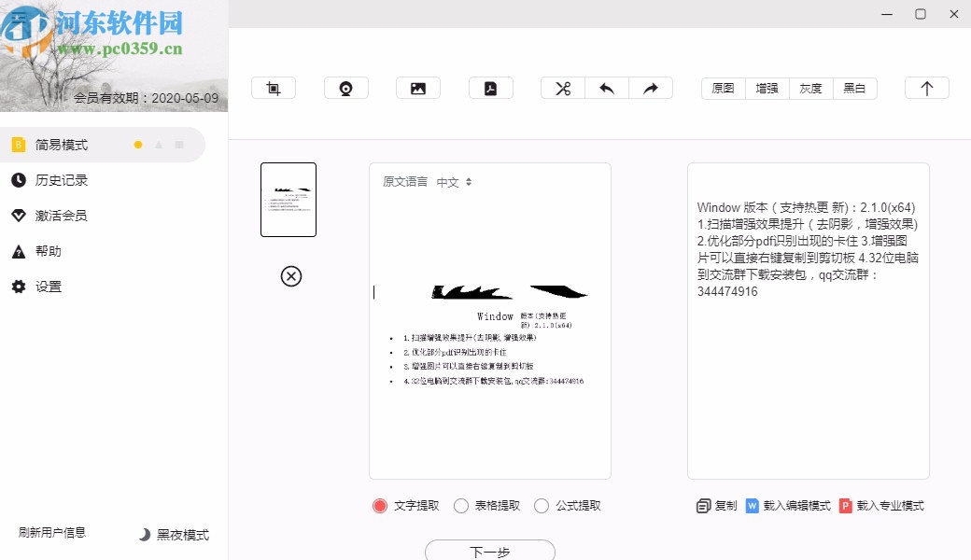Viewport: 971px width, 560px height.
Task: Load result into Word edit mode
Action: click(787, 506)
